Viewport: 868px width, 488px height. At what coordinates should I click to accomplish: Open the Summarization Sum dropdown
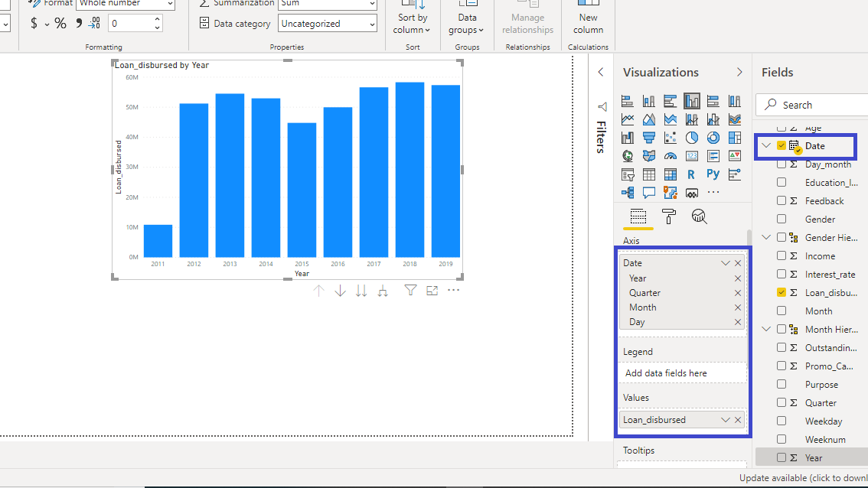click(327, 4)
